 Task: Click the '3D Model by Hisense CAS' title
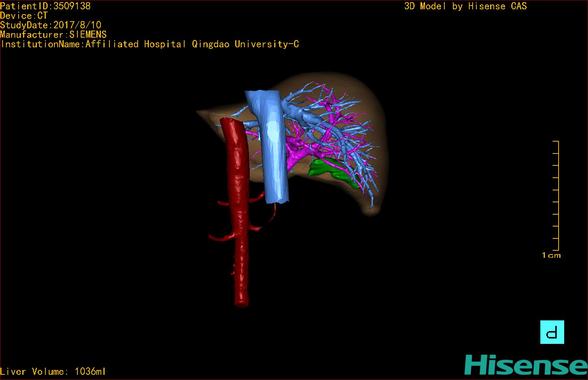(465, 6)
